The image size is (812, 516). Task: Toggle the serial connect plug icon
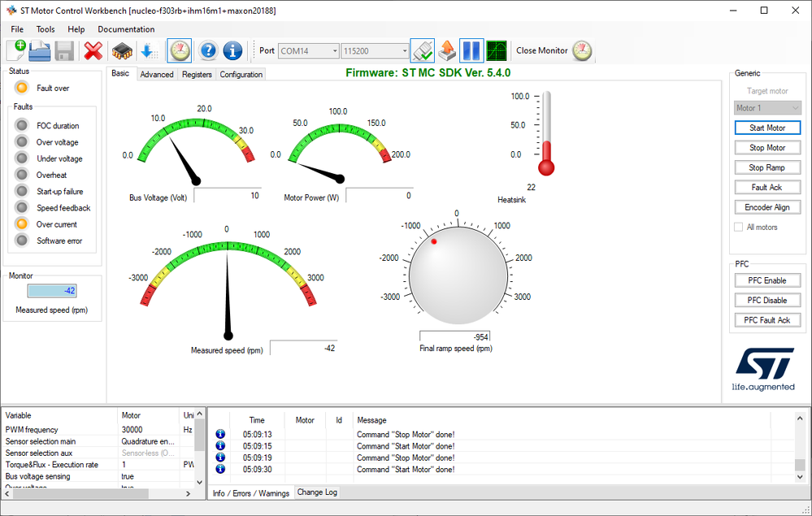[423, 50]
